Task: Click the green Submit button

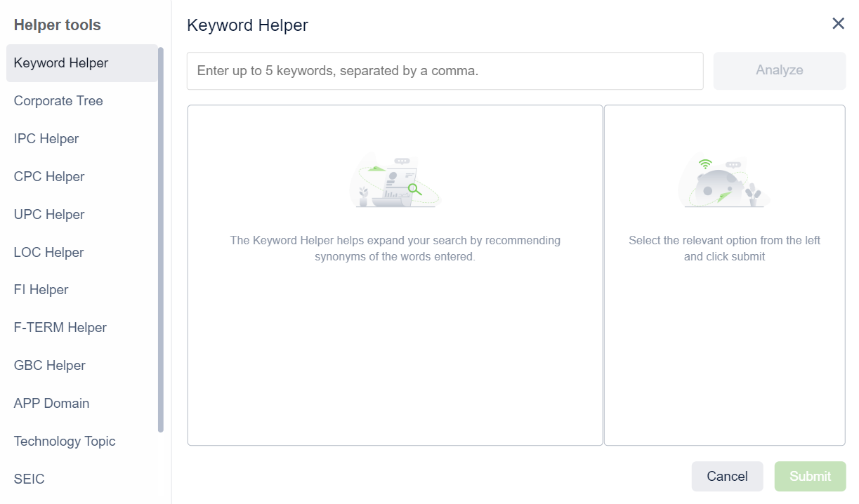Action: [x=810, y=476]
